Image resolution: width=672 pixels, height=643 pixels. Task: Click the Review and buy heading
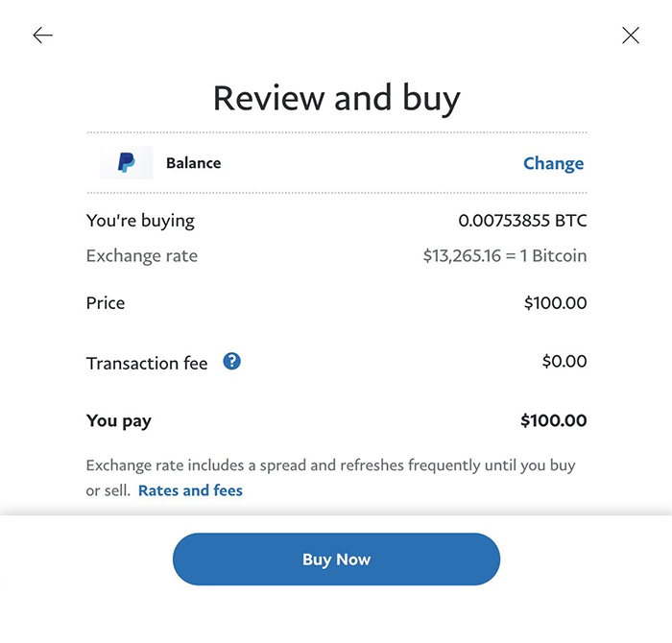[x=336, y=98]
